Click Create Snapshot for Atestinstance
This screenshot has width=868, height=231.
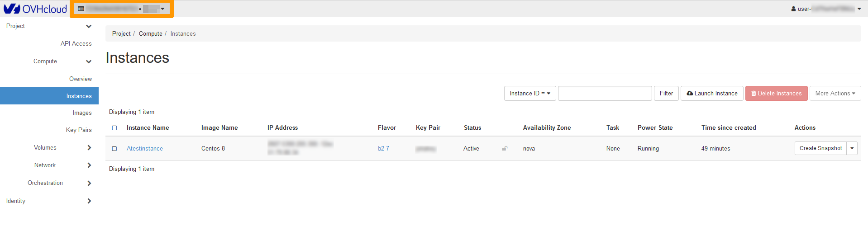[x=820, y=148]
